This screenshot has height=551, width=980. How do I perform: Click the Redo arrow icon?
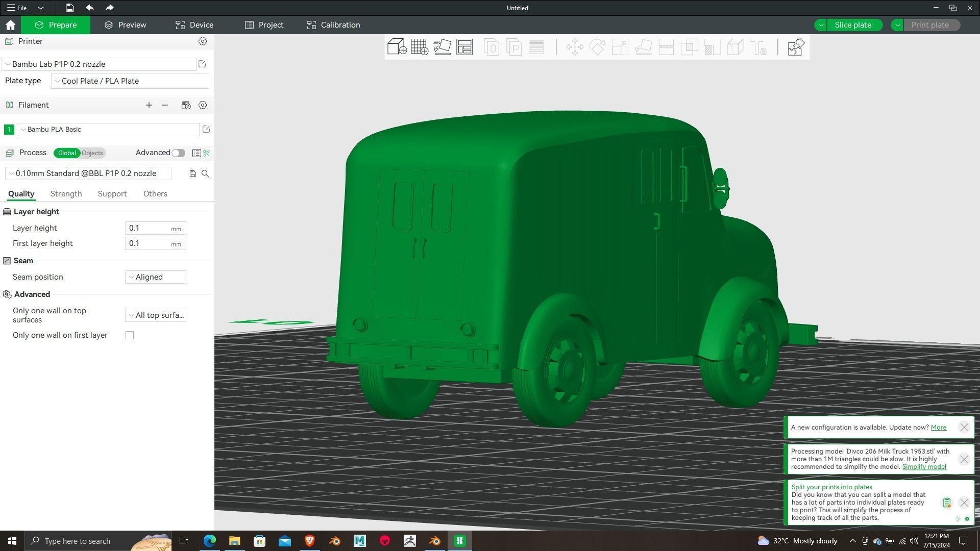point(109,8)
